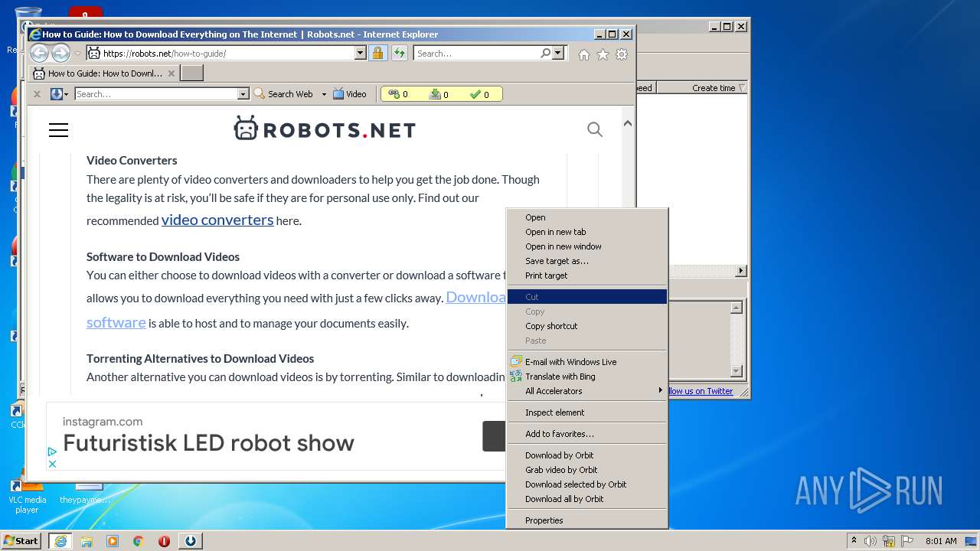Launch Chrome from the taskbar
Viewport: 980px width, 551px height.
[x=139, y=541]
